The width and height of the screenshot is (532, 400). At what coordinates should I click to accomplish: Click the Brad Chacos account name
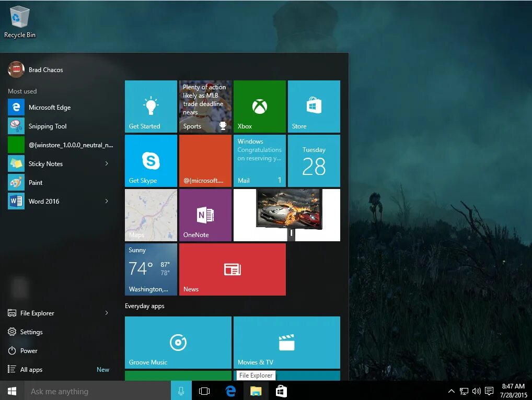point(46,70)
